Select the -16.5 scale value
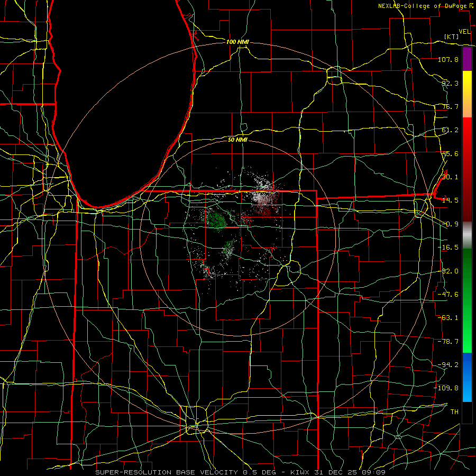Viewport: 476px width, 476px height. click(448, 248)
